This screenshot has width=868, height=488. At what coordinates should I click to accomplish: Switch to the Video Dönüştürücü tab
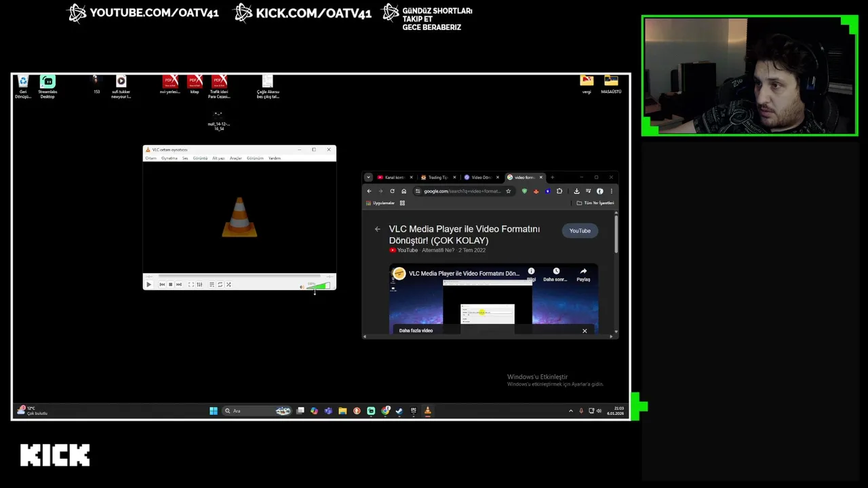click(481, 178)
